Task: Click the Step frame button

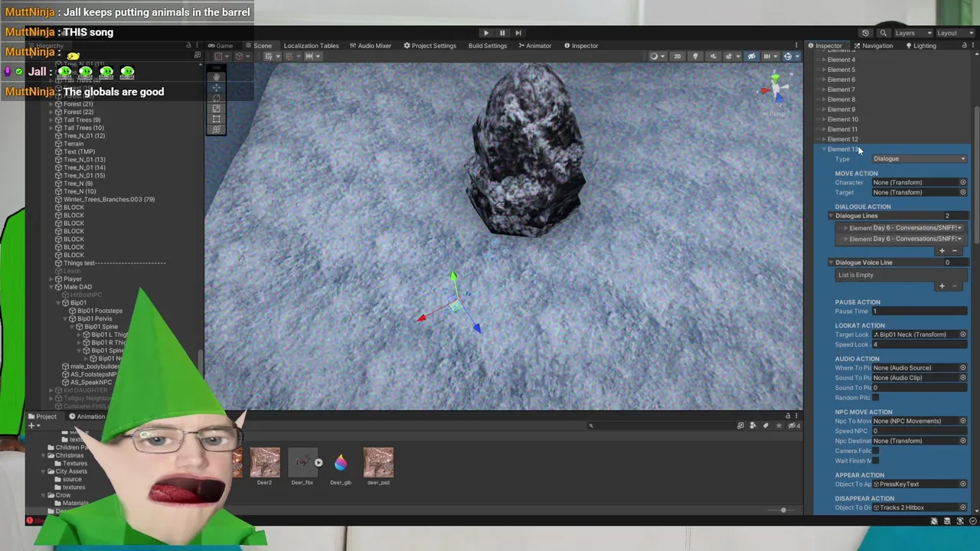Action: pyautogui.click(x=518, y=33)
